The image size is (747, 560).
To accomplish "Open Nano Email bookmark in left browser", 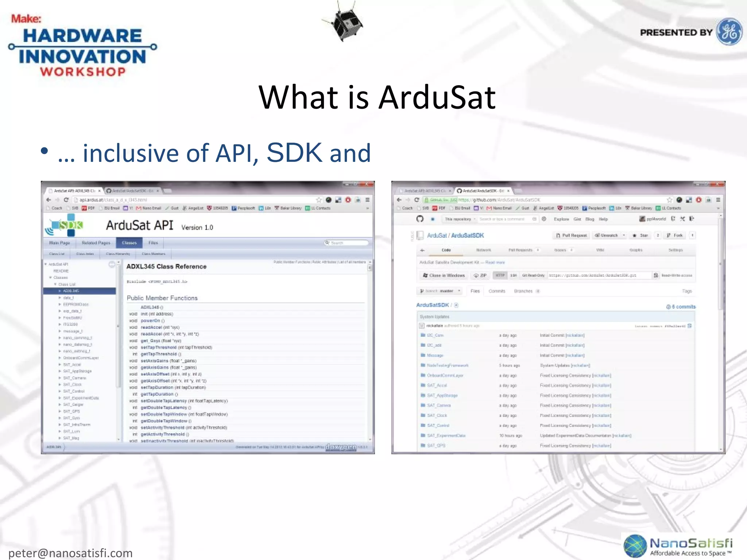I will click(149, 208).
